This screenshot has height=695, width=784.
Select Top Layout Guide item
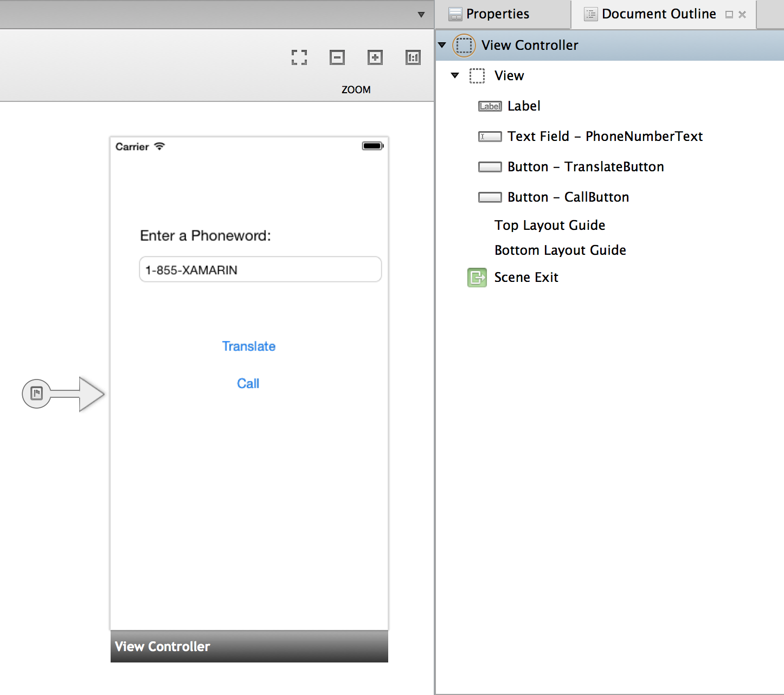pyautogui.click(x=549, y=226)
